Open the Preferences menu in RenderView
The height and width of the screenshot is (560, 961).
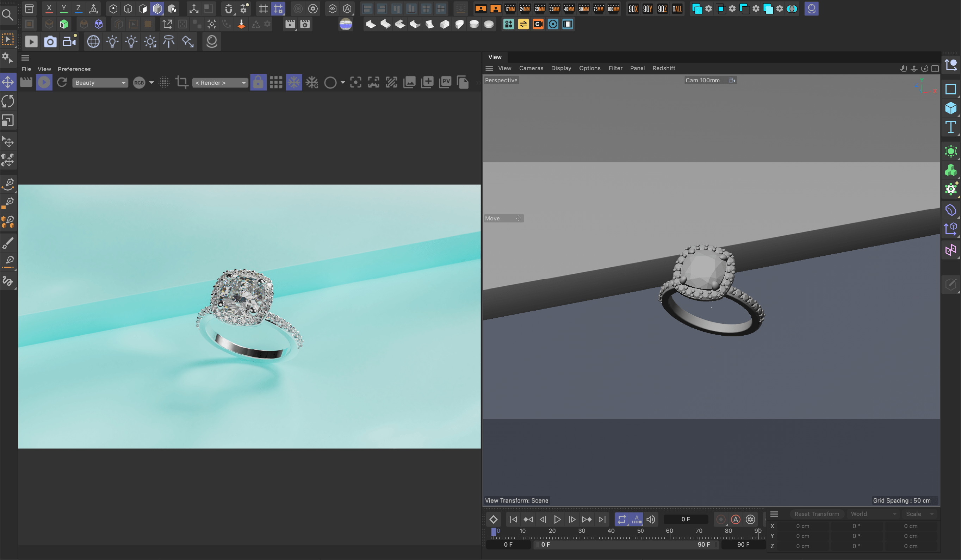click(x=74, y=69)
